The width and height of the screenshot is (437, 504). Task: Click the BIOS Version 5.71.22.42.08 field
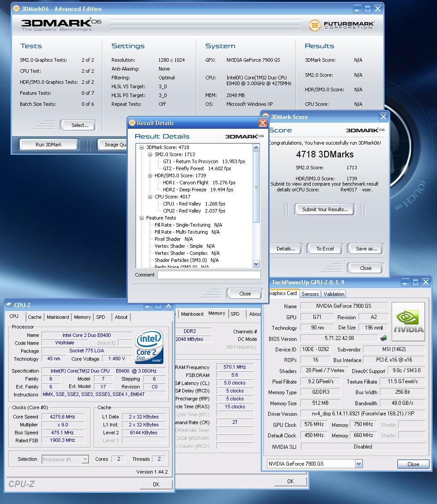[x=339, y=338]
